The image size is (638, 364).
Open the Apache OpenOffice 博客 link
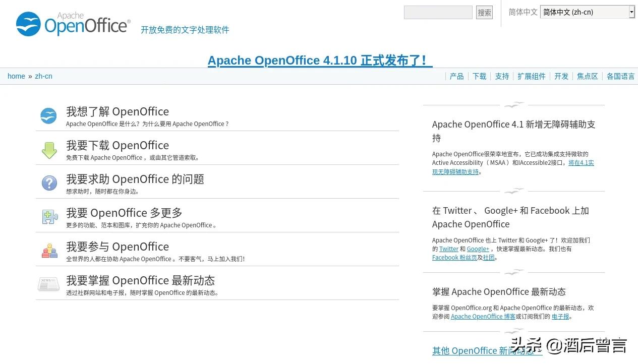[483, 317]
